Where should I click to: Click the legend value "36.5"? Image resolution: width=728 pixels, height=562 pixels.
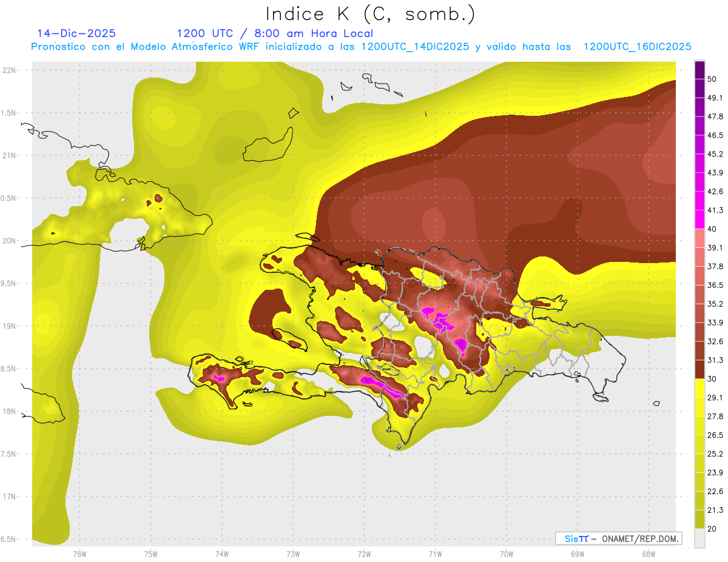715,285
